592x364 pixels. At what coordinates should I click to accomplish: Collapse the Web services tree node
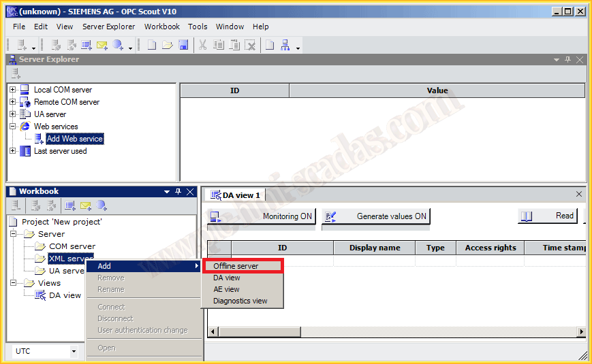point(12,127)
